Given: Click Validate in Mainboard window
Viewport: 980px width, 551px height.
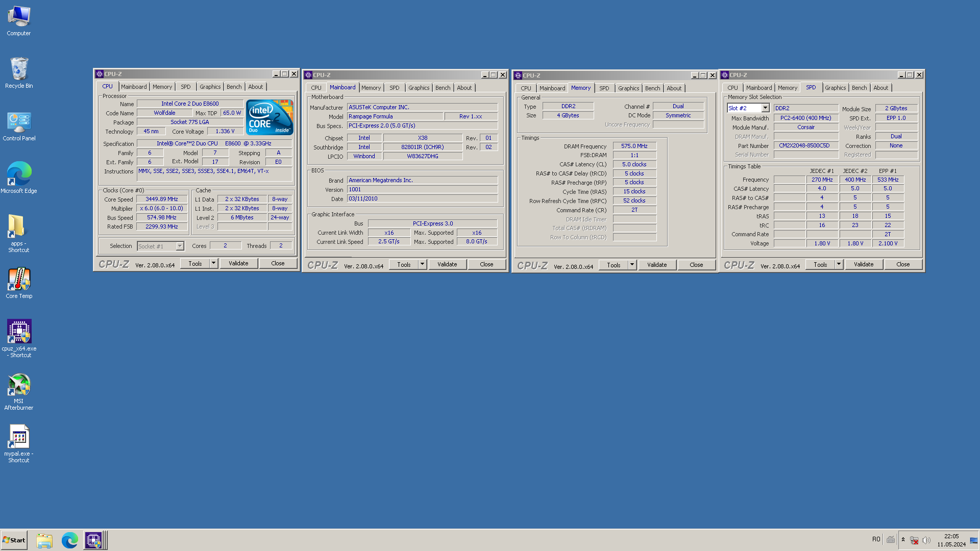Looking at the screenshot, I should (x=447, y=264).
